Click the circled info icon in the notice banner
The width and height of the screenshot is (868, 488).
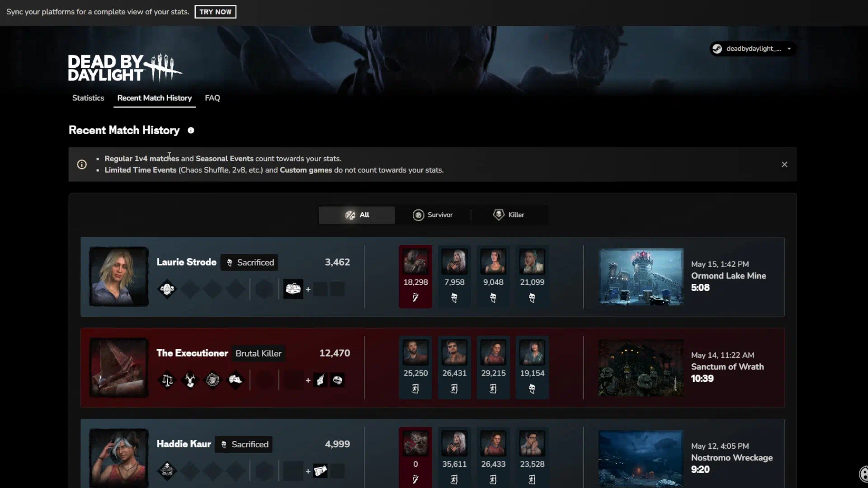[x=82, y=164]
